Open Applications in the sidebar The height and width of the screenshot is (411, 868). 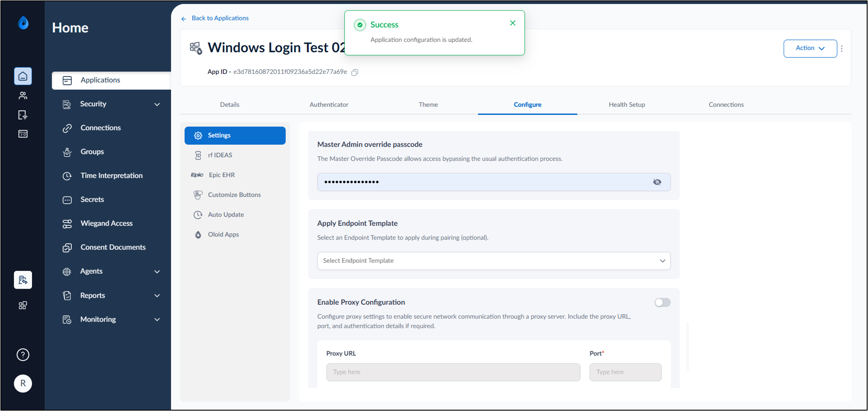pyautogui.click(x=111, y=80)
